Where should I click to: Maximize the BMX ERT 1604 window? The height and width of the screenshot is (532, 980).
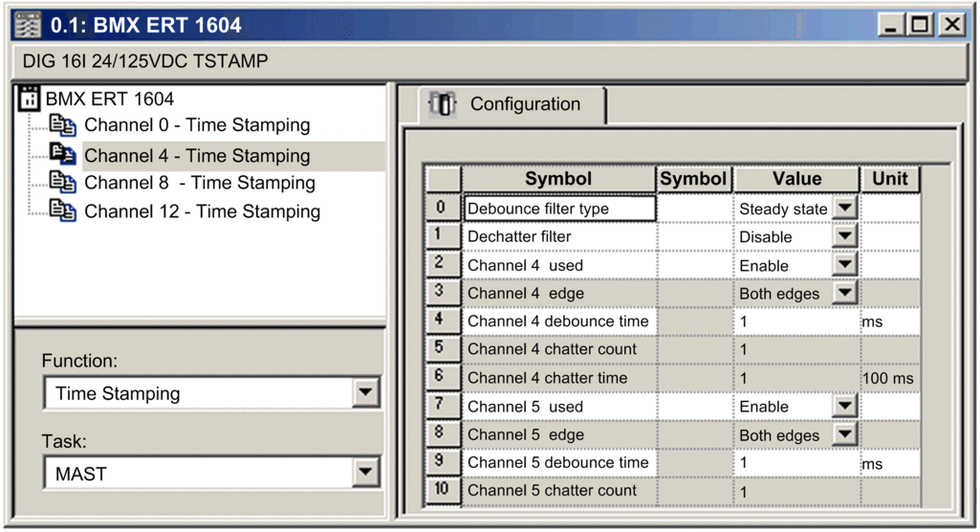pyautogui.click(x=920, y=25)
